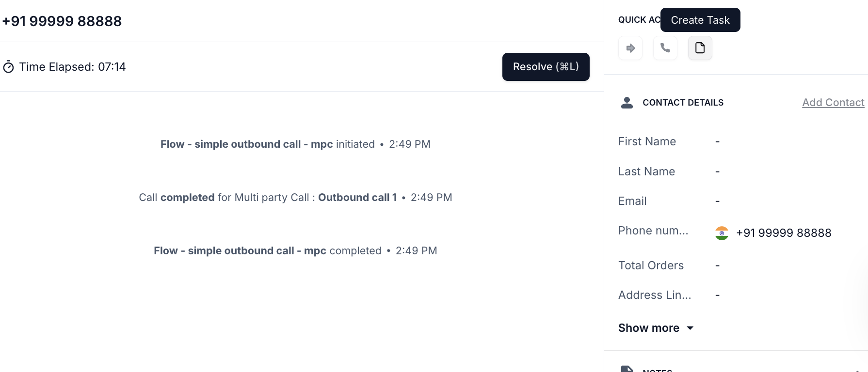This screenshot has height=372, width=868.
Task: Expand Show more contact fields
Action: pos(656,328)
